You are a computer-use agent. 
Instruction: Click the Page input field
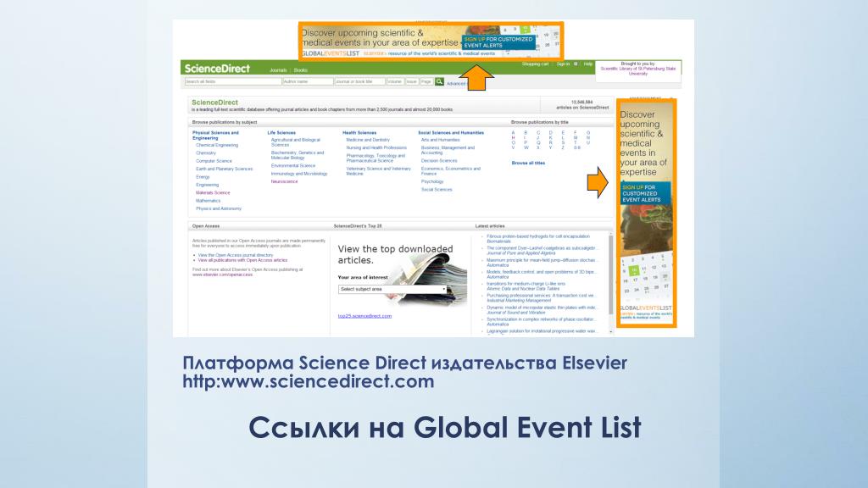click(426, 81)
